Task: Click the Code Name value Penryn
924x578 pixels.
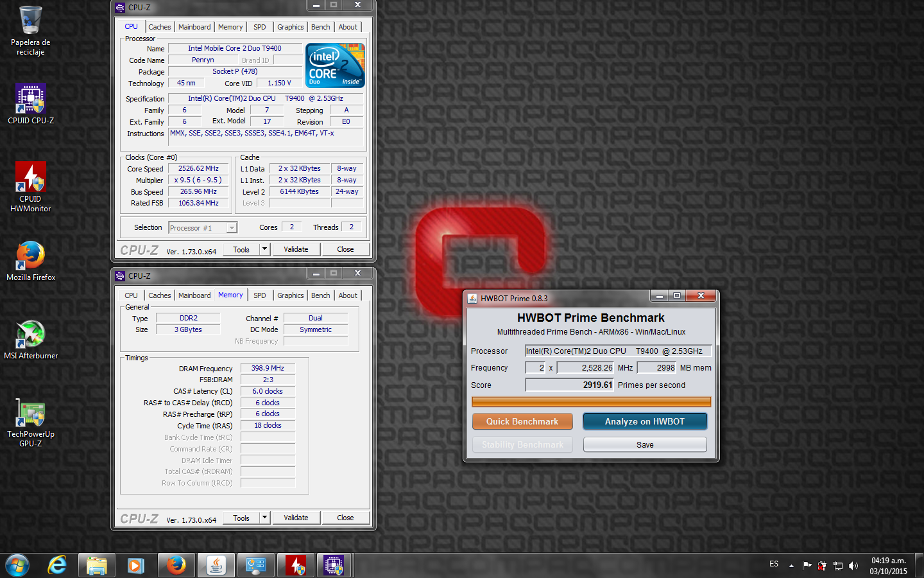Action: (x=203, y=60)
